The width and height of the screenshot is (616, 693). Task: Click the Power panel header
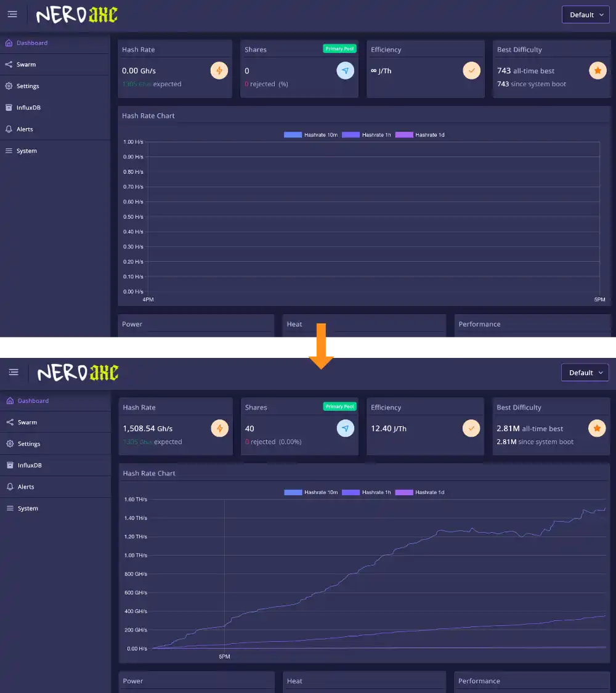[132, 324]
